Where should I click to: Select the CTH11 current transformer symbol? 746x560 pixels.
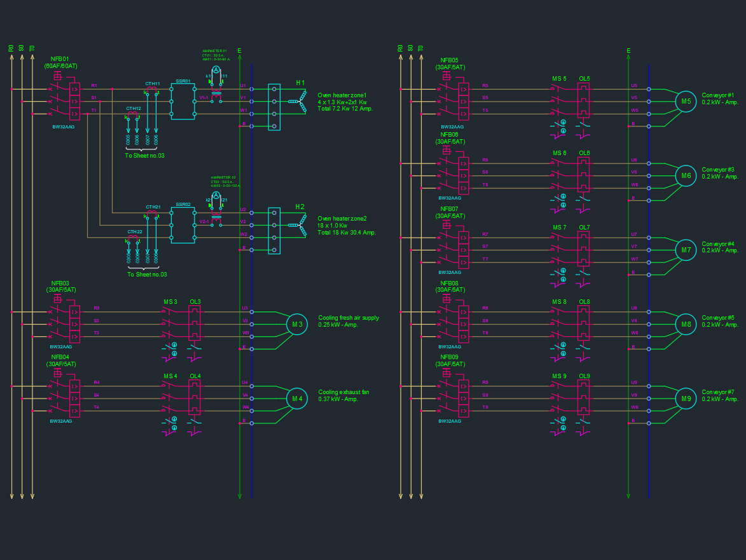[x=152, y=91]
